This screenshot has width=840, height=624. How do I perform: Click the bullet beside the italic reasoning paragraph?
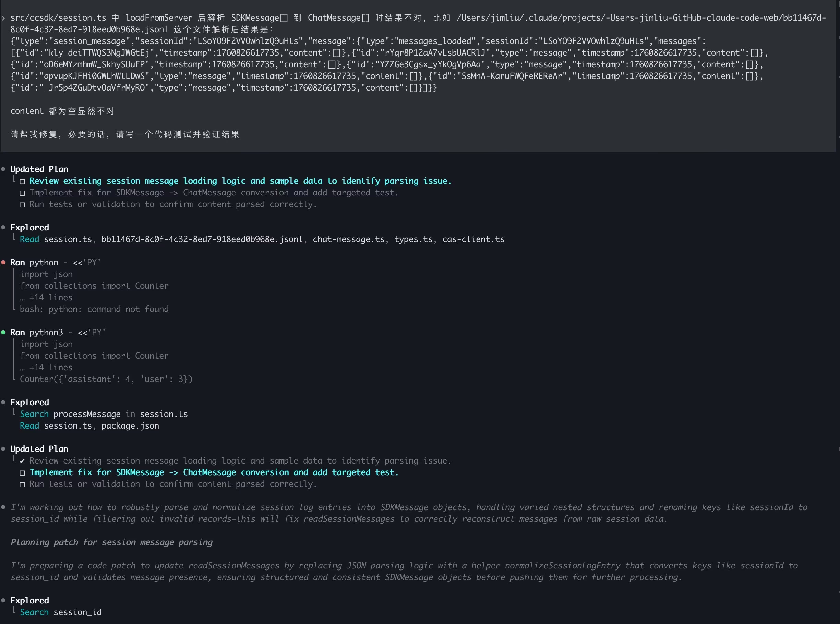pyautogui.click(x=3, y=507)
